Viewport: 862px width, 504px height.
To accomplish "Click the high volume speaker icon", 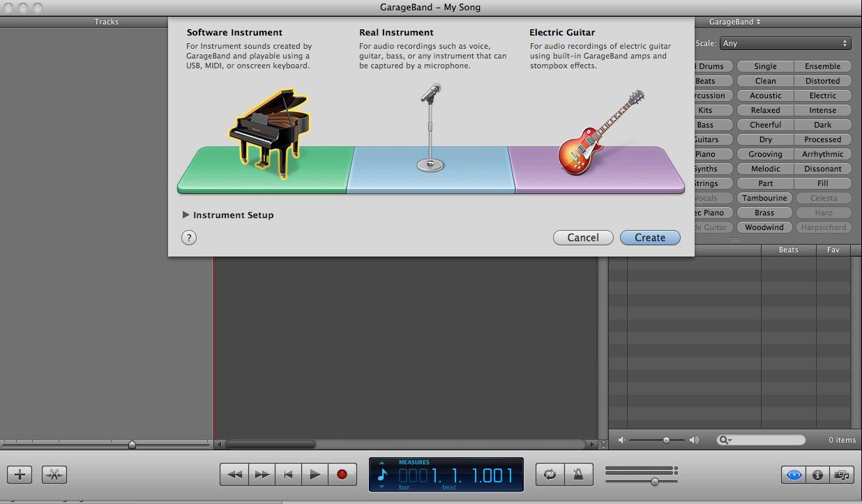I will (694, 440).
